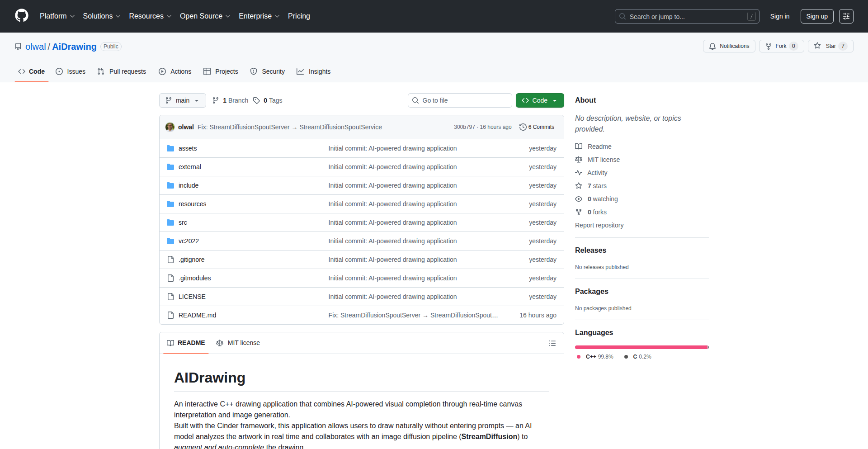Click the GitHub logo icon
The image size is (868, 449).
[x=22, y=16]
